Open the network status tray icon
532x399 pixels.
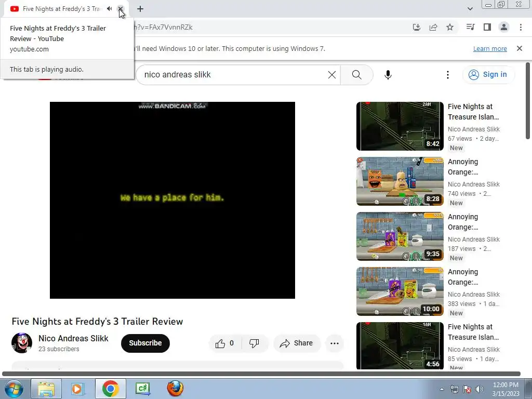pyautogui.click(x=454, y=389)
